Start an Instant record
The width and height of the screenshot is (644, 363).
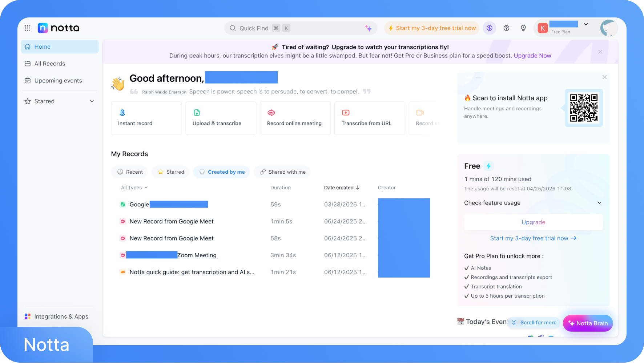pyautogui.click(x=146, y=118)
